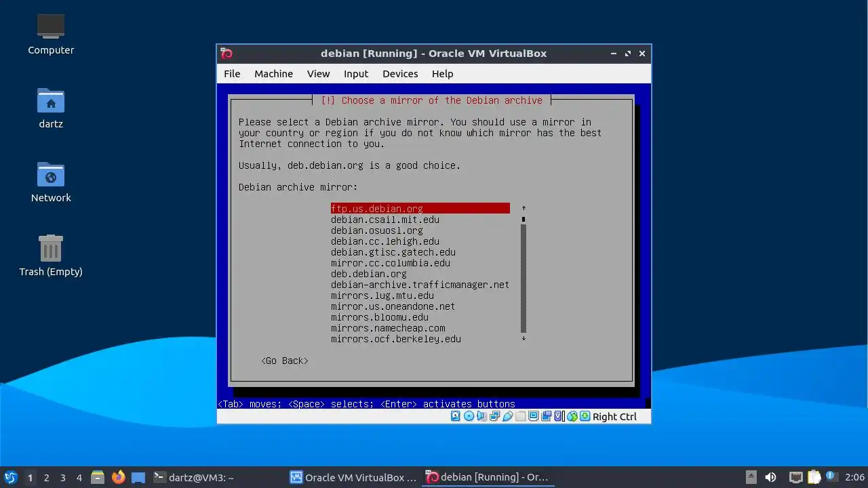The image size is (868, 488).
Task: Open the File menu
Action: pos(232,74)
